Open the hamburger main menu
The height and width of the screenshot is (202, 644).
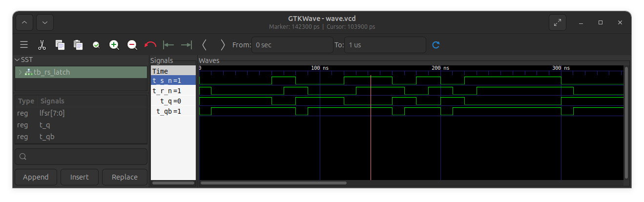[24, 45]
